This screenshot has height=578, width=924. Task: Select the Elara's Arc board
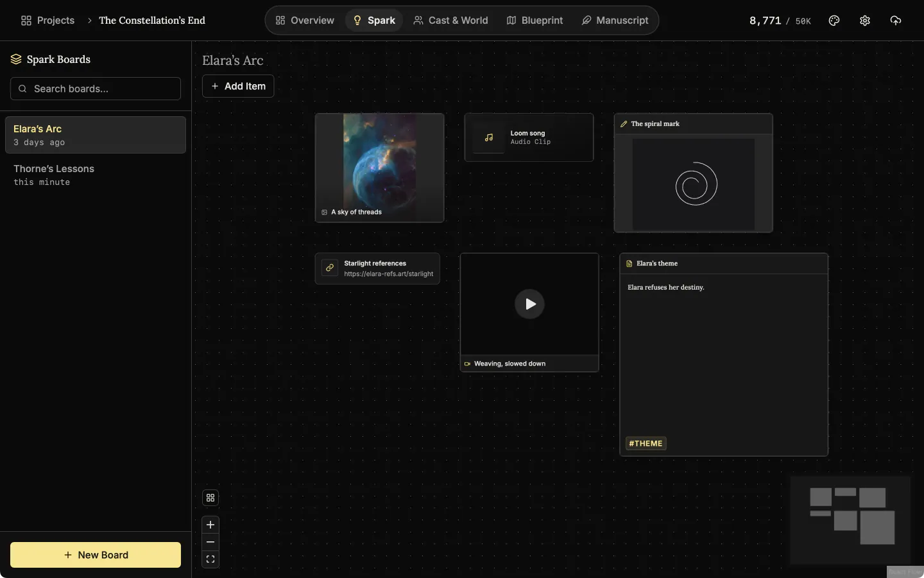[96, 135]
